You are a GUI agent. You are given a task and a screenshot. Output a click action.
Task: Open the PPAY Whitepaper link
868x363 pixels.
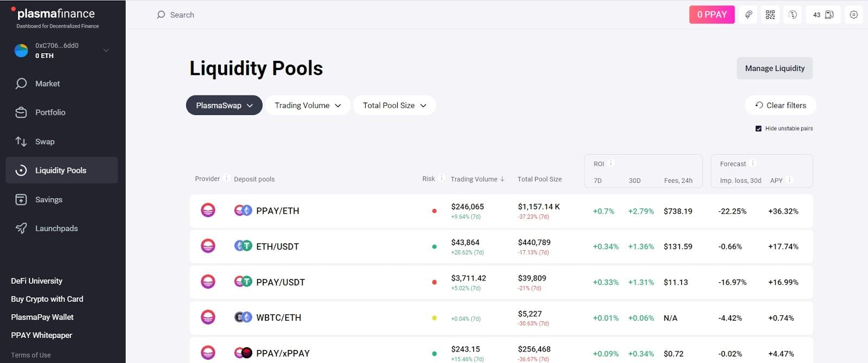41,335
